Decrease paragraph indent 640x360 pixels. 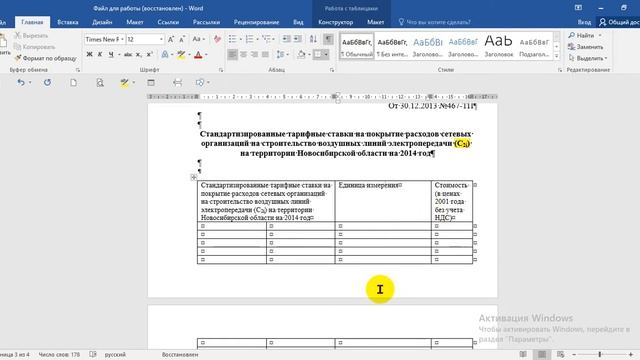[287, 39]
